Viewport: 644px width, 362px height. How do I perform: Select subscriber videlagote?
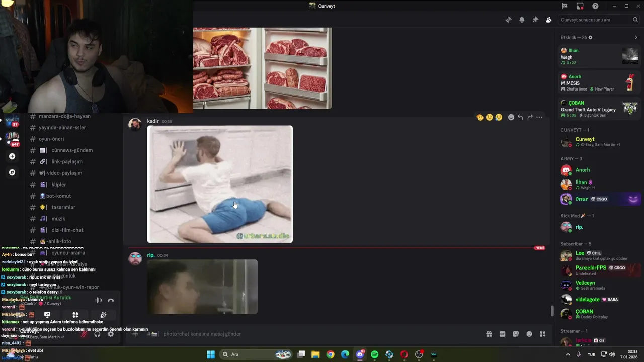599,299
